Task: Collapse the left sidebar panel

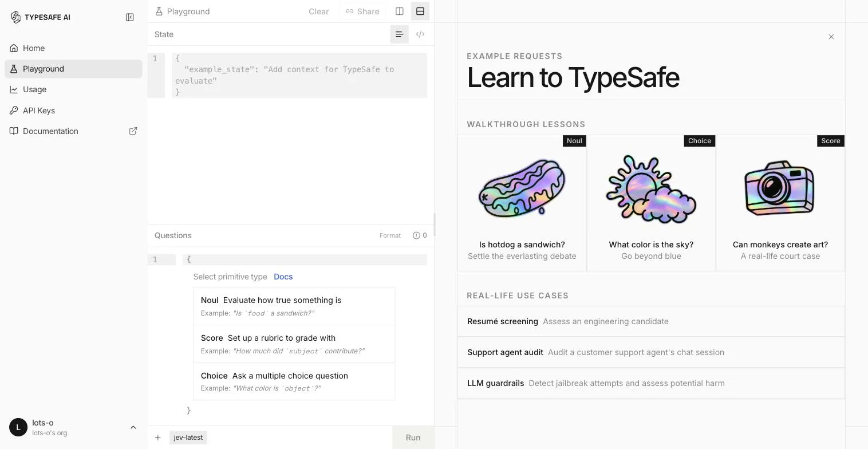Action: coord(130,17)
